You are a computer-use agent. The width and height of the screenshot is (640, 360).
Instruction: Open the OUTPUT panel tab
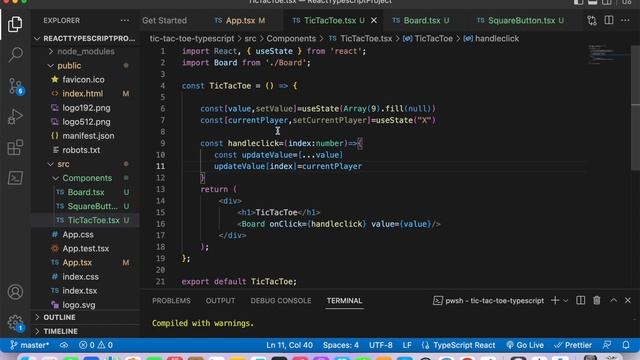[x=220, y=301]
